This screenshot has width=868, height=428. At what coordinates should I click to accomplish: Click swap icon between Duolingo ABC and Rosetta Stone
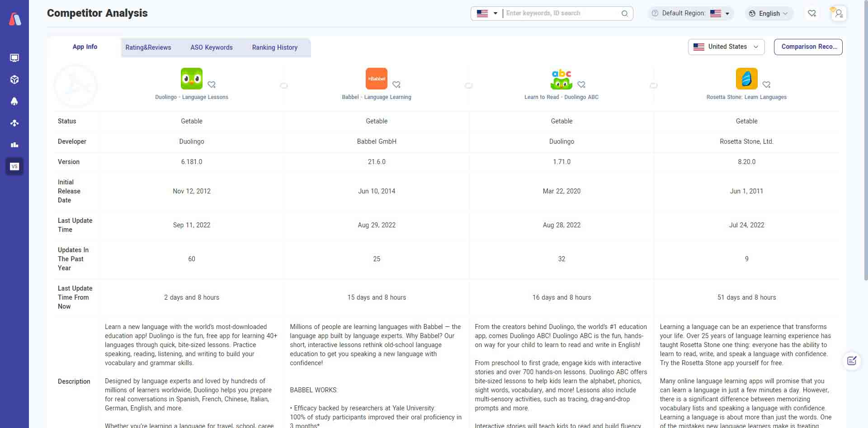(x=654, y=85)
